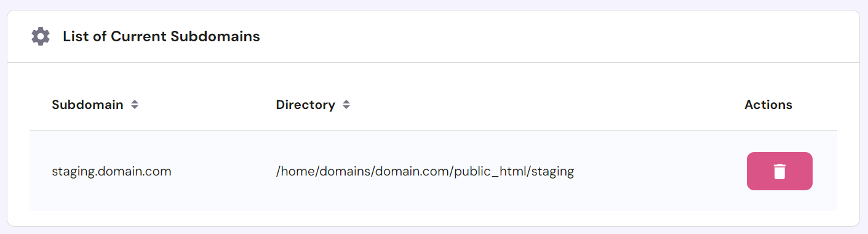Viewport: 868px width, 234px height.
Task: Click the empty card header area beside the title
Action: tap(554, 36)
